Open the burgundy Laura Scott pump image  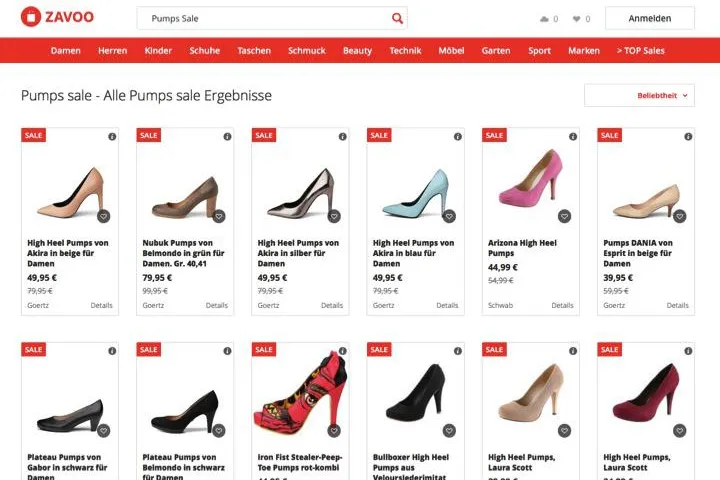[x=645, y=392]
